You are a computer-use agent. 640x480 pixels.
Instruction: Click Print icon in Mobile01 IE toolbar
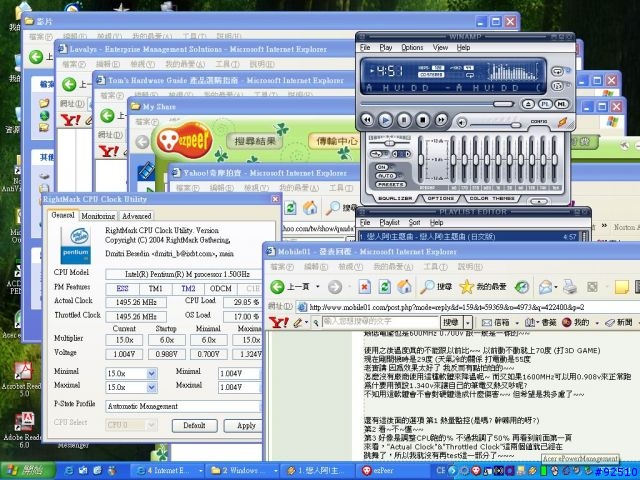[569, 287]
